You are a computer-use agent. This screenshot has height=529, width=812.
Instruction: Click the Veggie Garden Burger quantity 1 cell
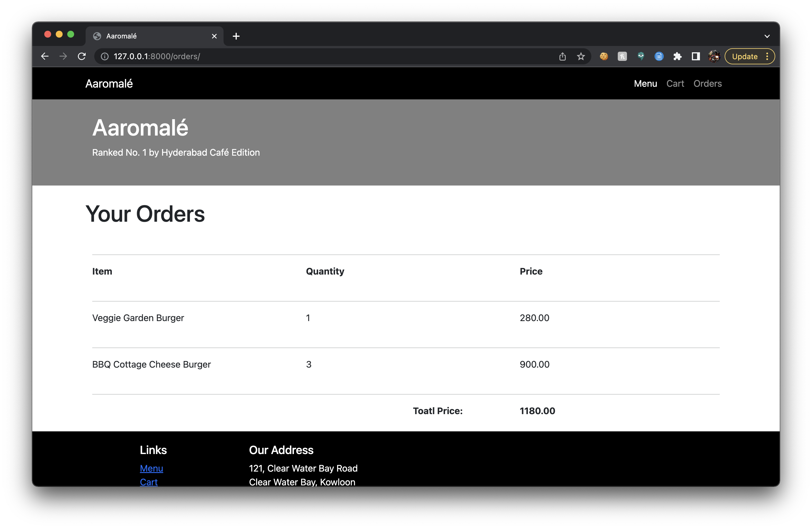coord(308,318)
